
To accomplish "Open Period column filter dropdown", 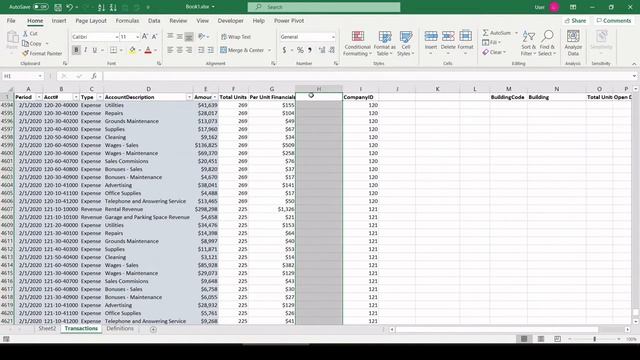I will click(x=39, y=97).
